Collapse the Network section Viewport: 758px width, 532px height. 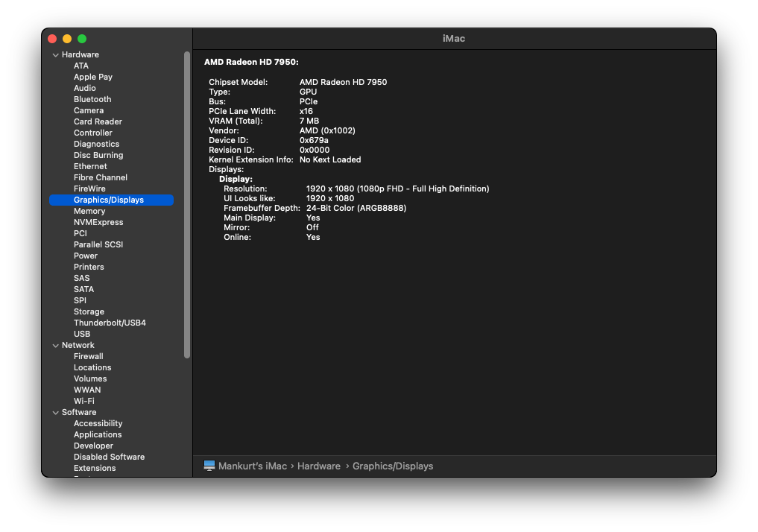click(56, 344)
